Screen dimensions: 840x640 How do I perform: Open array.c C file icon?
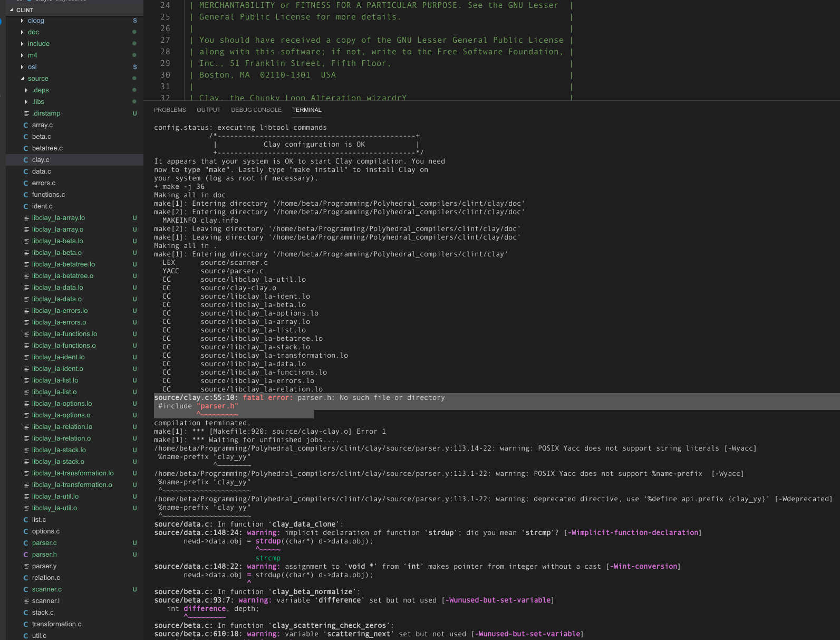(x=26, y=125)
